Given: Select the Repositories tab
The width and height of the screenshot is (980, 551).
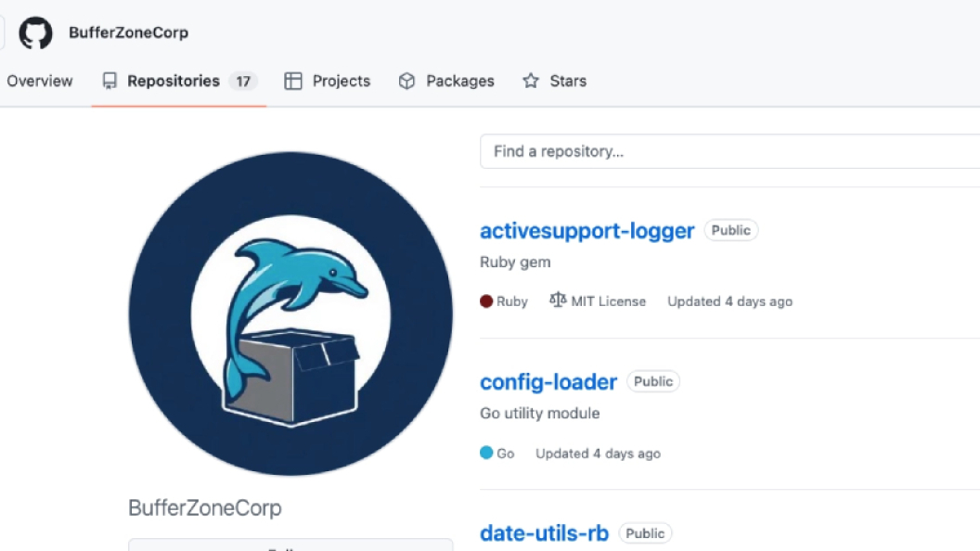Looking at the screenshot, I should [x=179, y=82].
